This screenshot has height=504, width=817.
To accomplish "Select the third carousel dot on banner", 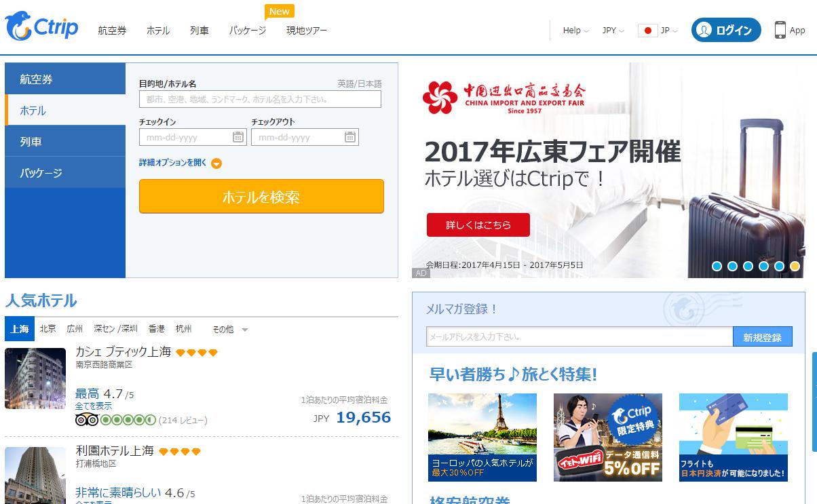I will coord(748,267).
